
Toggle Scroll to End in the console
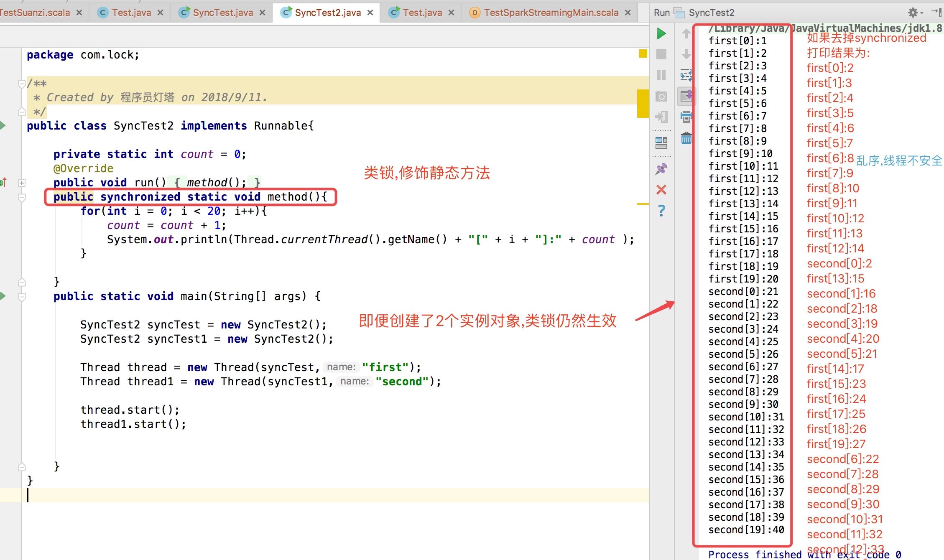686,96
